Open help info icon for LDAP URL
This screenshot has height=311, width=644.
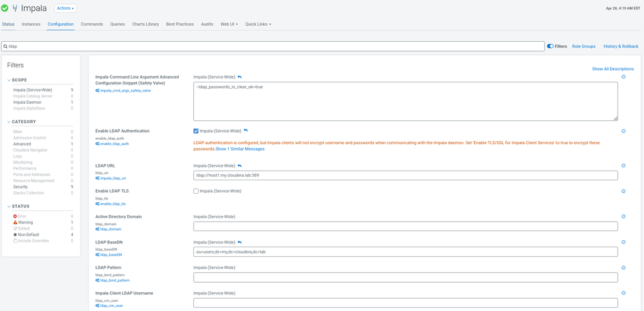623,165
